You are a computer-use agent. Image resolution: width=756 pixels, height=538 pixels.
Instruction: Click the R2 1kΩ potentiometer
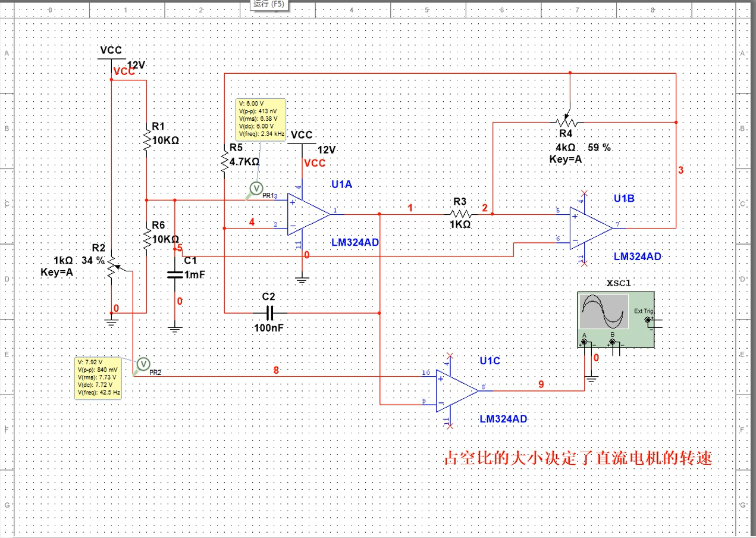point(111,270)
